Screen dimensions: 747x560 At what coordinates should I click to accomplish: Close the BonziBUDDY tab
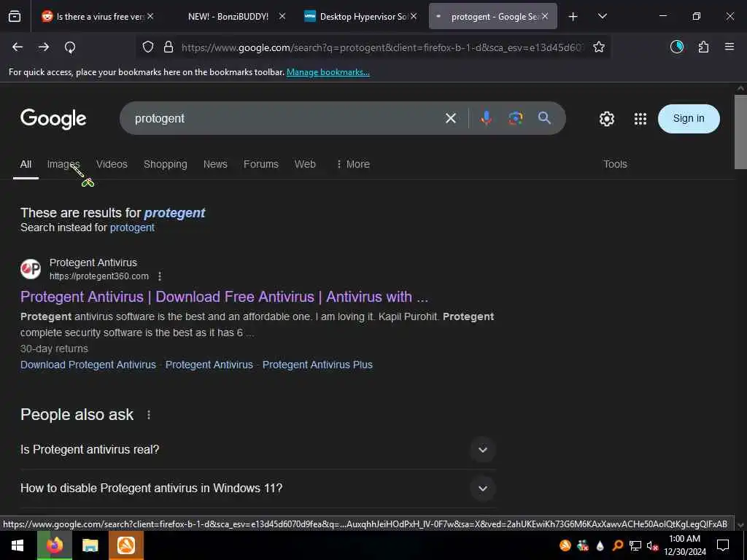click(282, 16)
